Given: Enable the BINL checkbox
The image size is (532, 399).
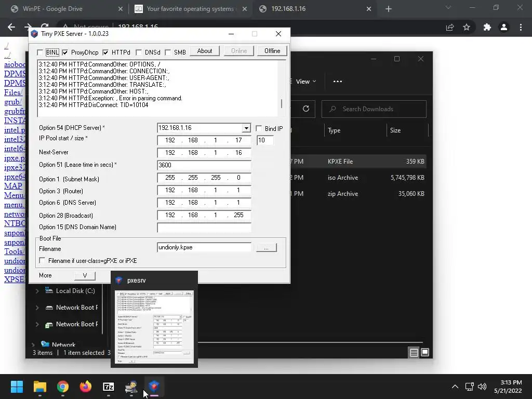Looking at the screenshot, I should point(40,52).
